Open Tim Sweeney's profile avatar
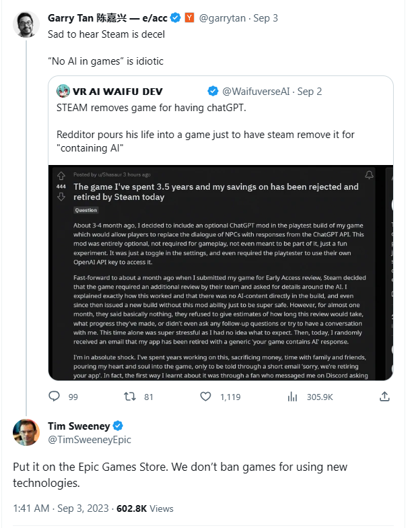 click(x=26, y=432)
